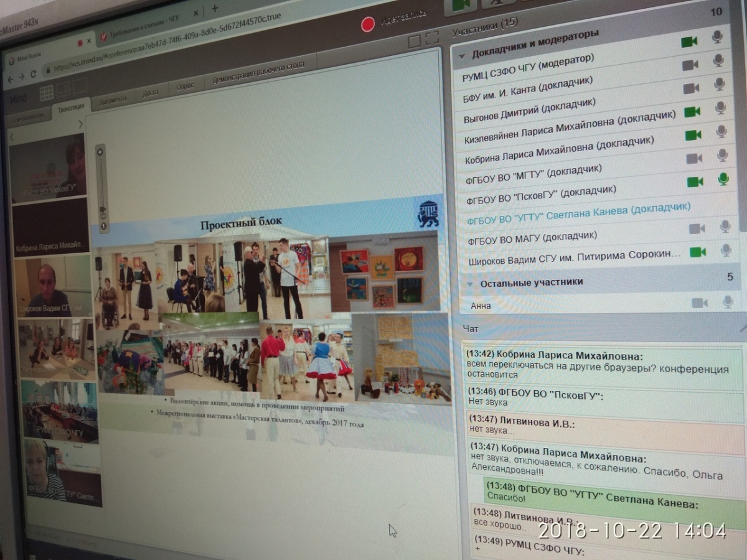The height and width of the screenshot is (560, 747).
Task: Open the Опрос tab
Action: tap(185, 86)
